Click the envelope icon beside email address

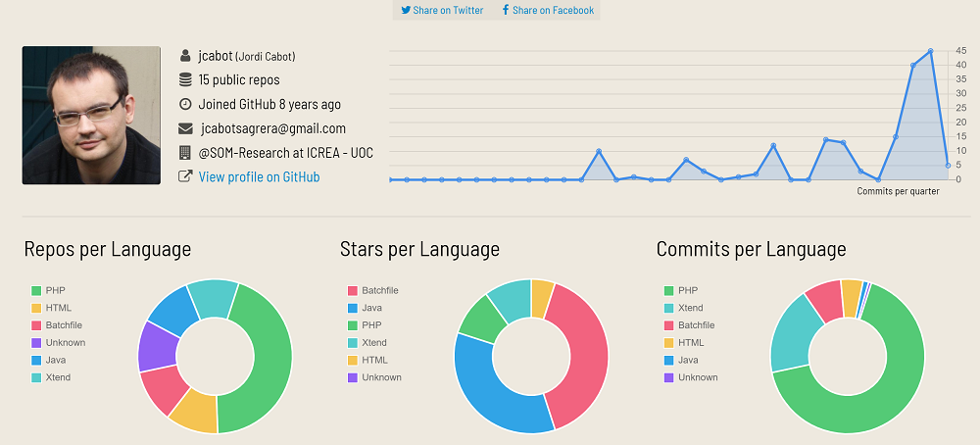click(185, 128)
